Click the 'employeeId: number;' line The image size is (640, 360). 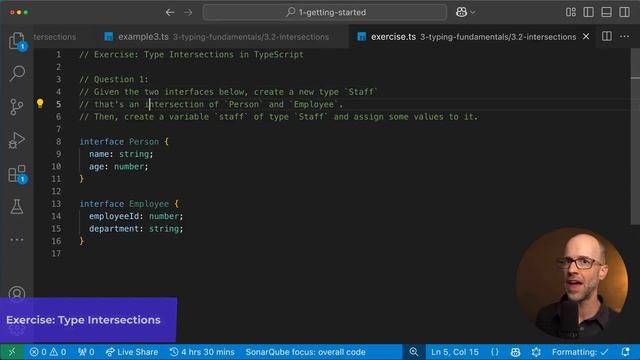(136, 216)
